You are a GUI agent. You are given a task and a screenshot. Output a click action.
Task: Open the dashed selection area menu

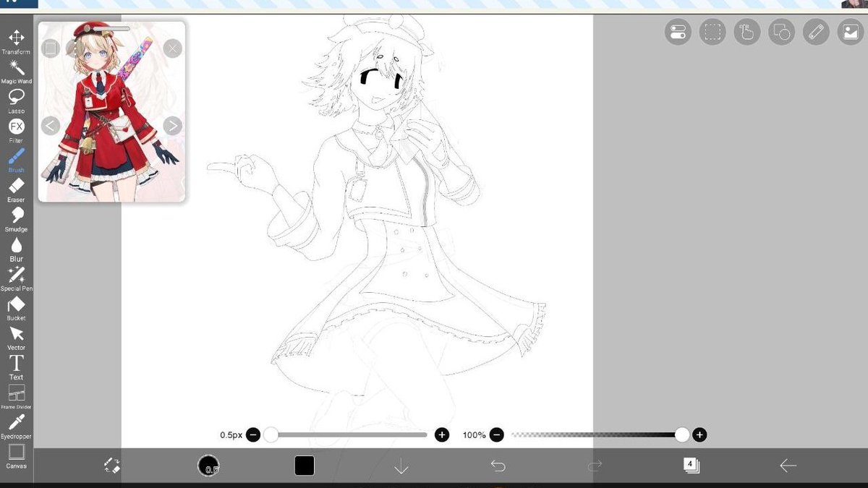pos(712,32)
